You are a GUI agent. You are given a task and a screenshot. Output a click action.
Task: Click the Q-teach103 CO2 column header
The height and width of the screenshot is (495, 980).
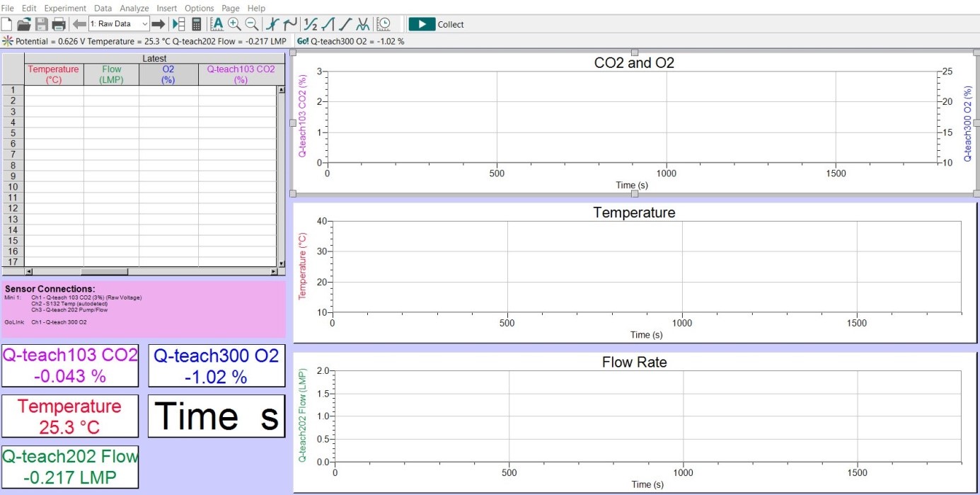241,74
